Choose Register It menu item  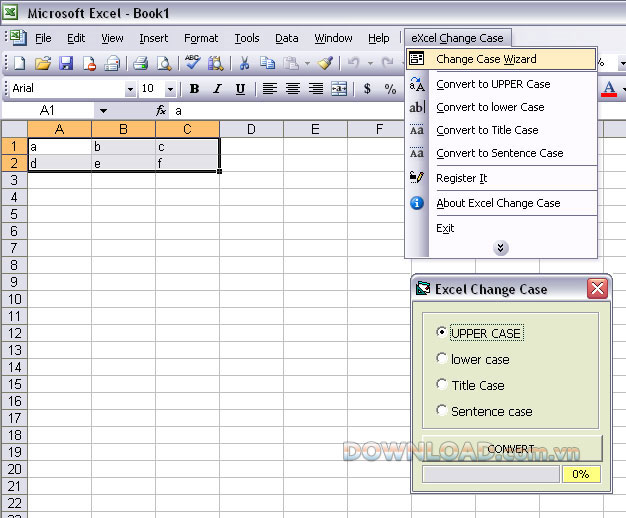501,178
